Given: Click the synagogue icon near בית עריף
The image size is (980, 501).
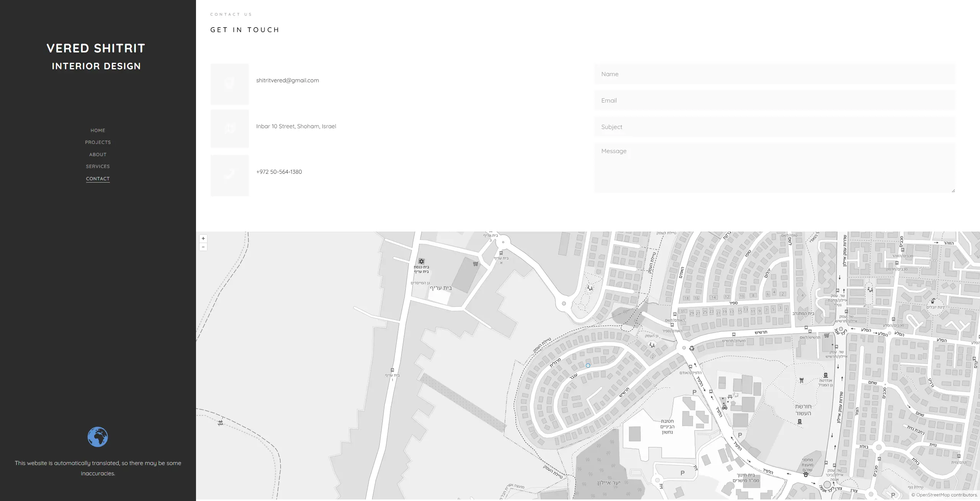Looking at the screenshot, I should coord(421,261).
